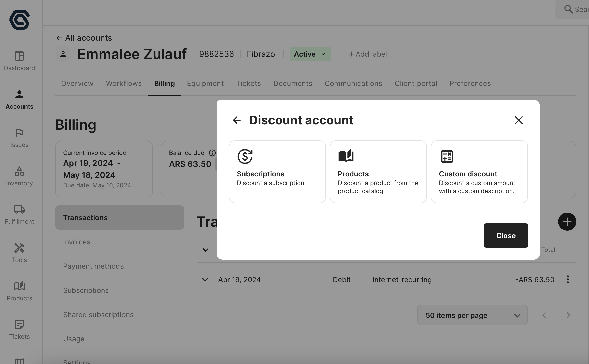Open the Fulfillment section
Viewport: 589px width, 364px height.
(x=19, y=214)
